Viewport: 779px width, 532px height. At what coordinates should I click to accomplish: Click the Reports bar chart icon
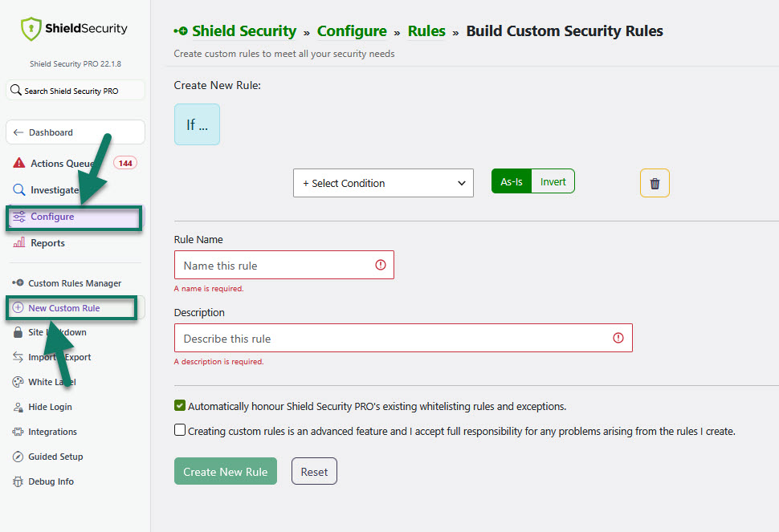coord(19,242)
